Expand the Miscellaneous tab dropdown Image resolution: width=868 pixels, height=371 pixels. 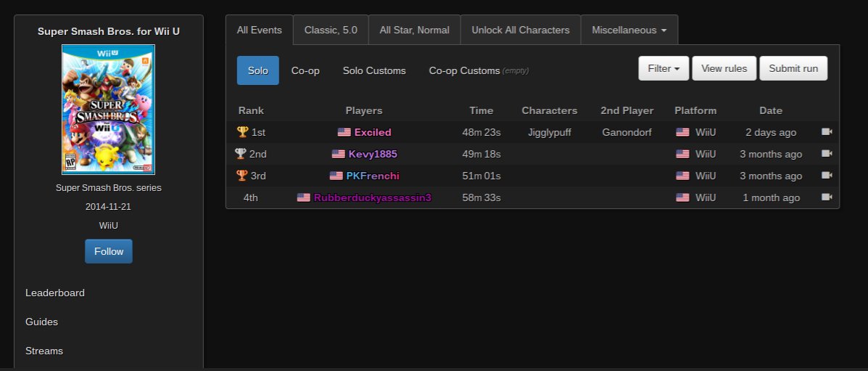click(x=629, y=30)
